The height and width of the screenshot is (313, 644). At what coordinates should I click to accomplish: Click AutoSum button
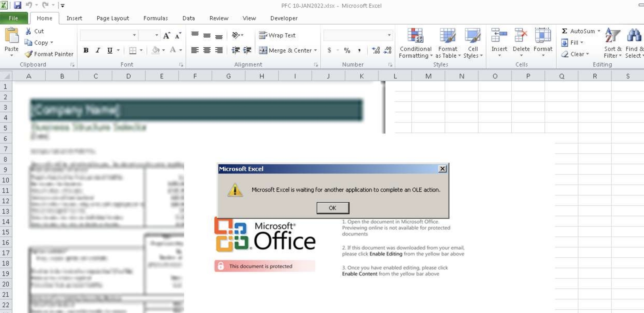point(579,31)
